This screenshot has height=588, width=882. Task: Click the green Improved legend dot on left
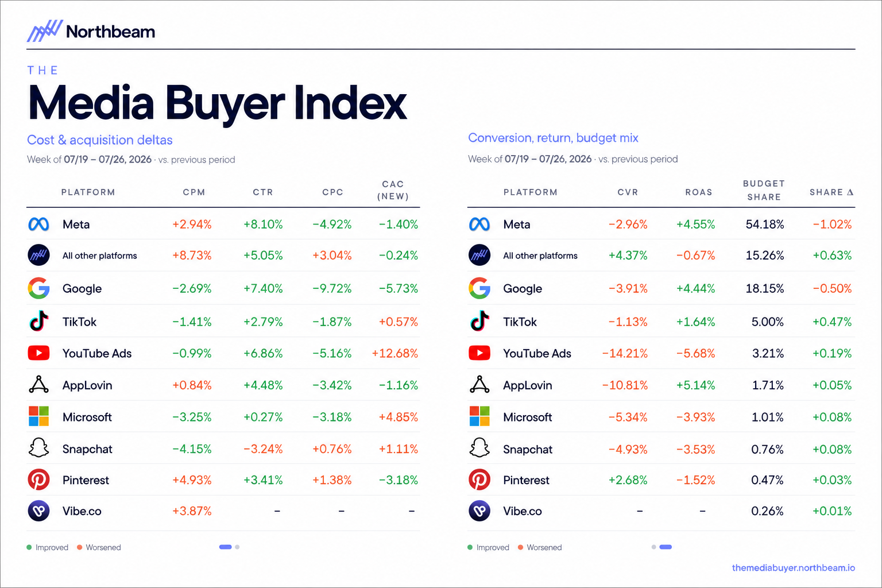click(x=29, y=547)
